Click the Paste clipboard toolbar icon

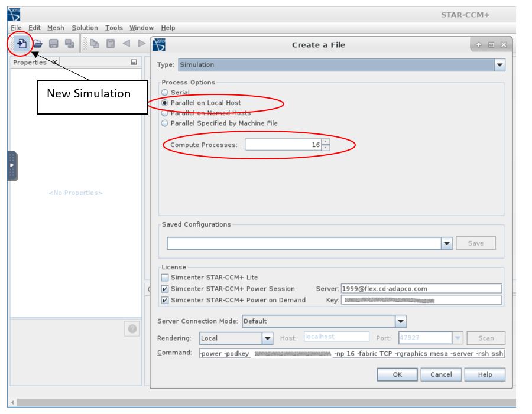[x=111, y=43]
